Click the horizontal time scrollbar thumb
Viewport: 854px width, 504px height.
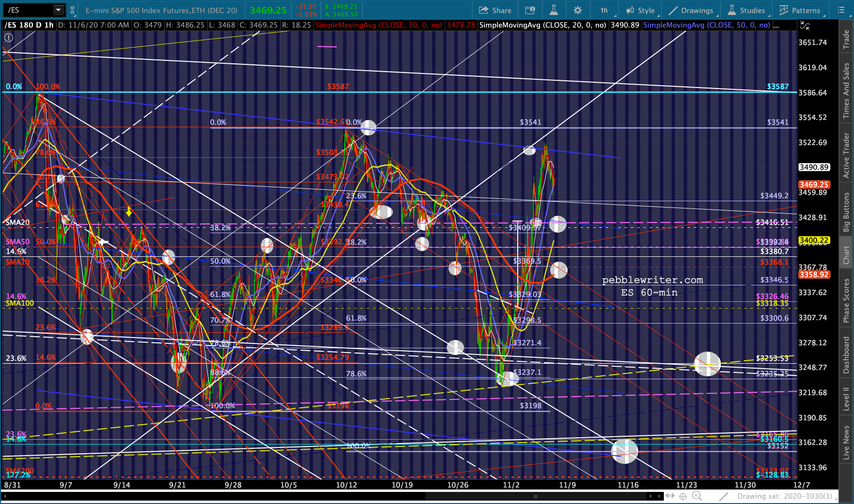click(536, 496)
